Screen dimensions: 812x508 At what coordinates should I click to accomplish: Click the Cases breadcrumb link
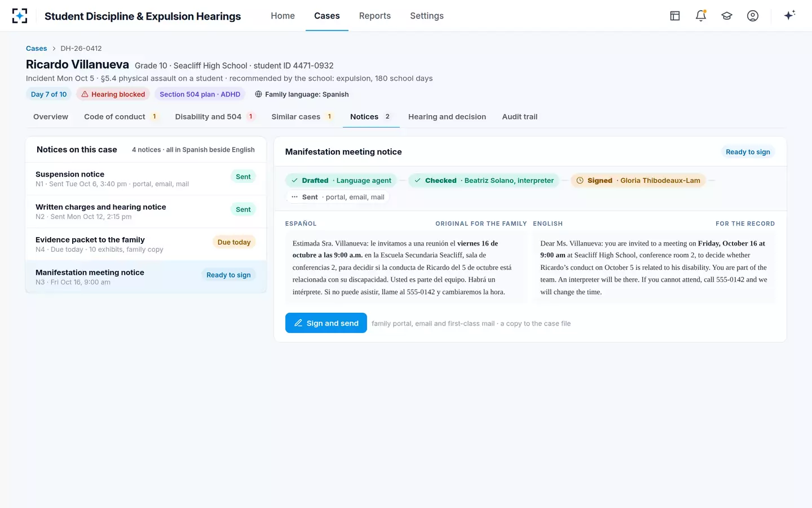pyautogui.click(x=37, y=49)
